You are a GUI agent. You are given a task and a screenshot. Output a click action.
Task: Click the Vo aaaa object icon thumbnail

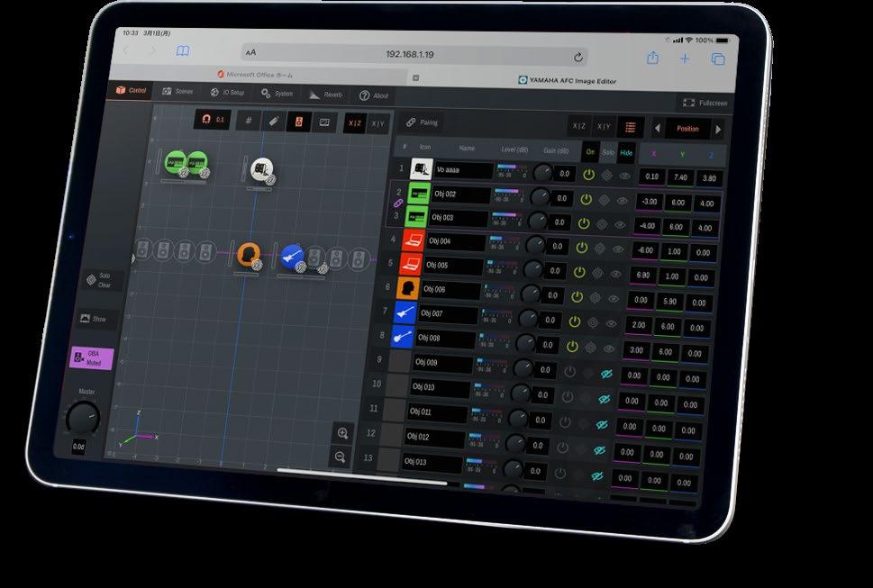[x=422, y=168]
